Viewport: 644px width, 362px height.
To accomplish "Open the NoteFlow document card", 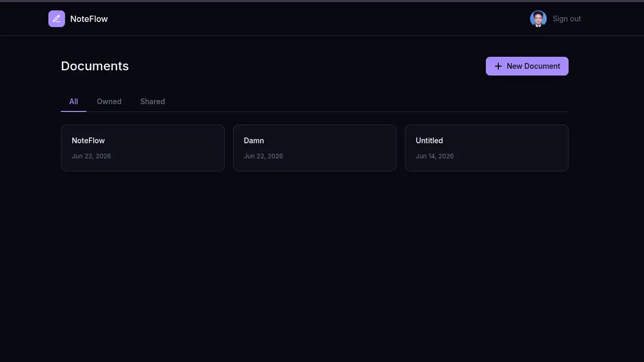I will click(x=143, y=148).
